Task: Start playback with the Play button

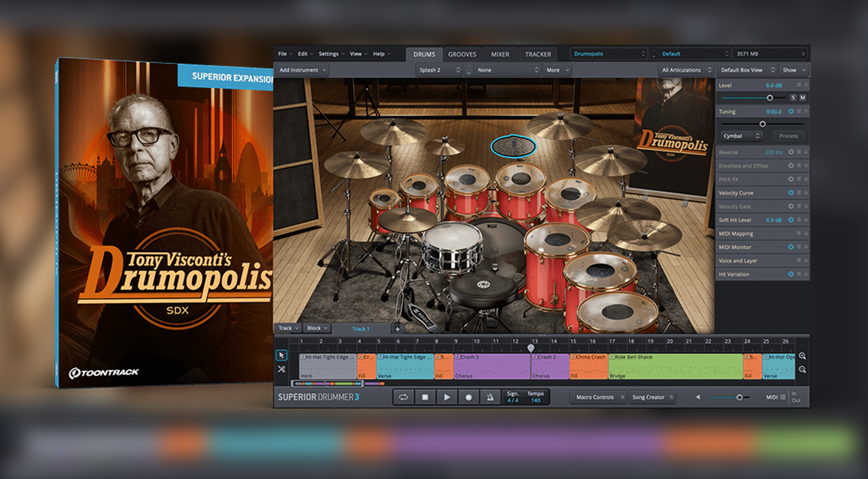Action: coord(446,397)
